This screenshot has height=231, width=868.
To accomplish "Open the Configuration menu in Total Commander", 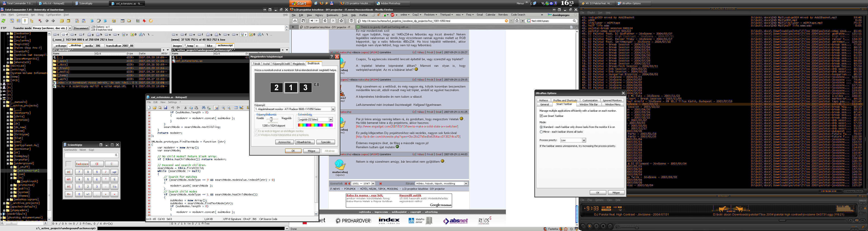I will pyautogui.click(x=54, y=15).
